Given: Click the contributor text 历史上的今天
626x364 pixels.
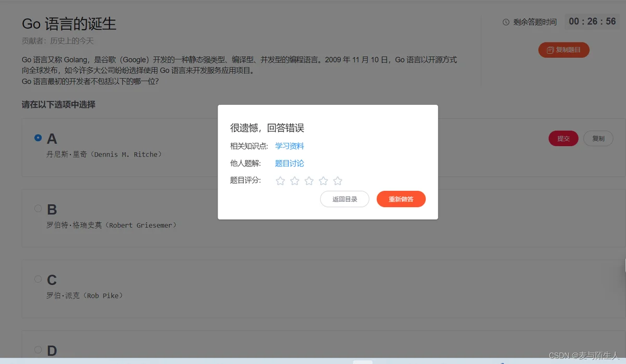Looking at the screenshot, I should click(x=71, y=41).
